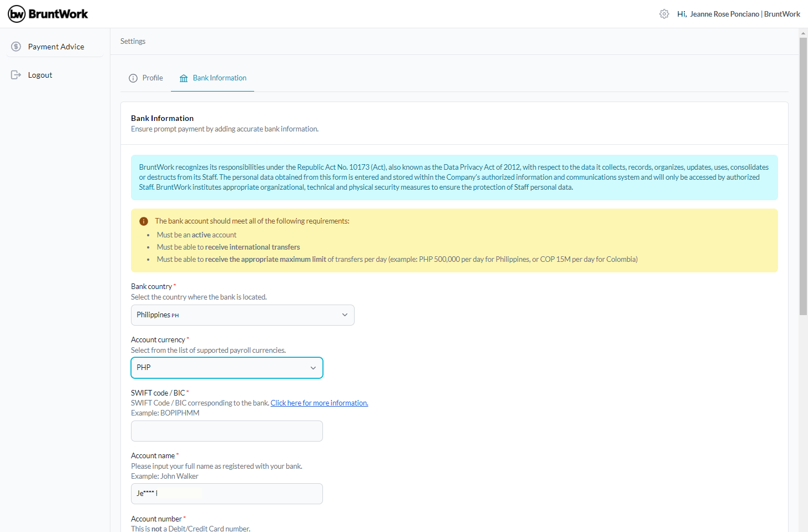The height and width of the screenshot is (532, 808).
Task: Click the 'Example: BOPIPHMM' hint text
Action: point(165,413)
